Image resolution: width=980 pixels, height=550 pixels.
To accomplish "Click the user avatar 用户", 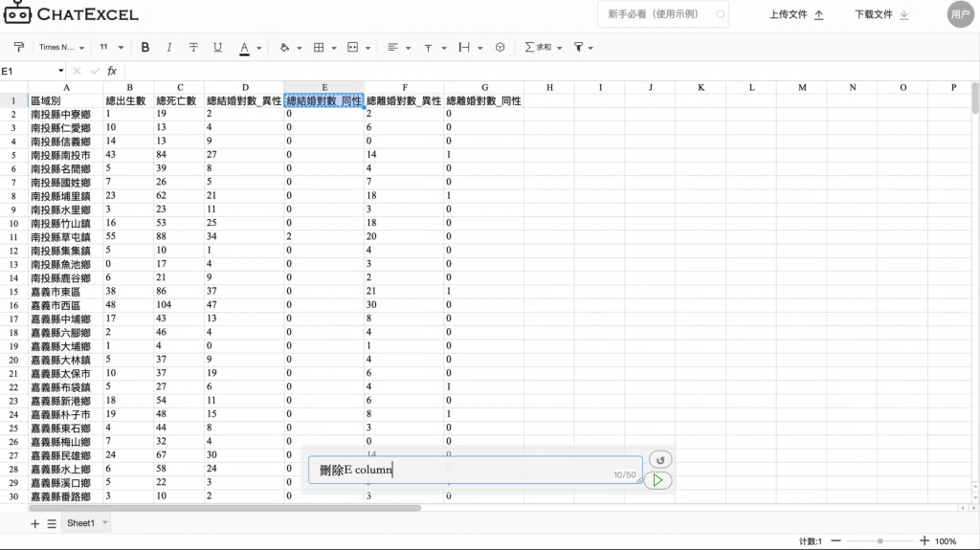I will point(960,14).
